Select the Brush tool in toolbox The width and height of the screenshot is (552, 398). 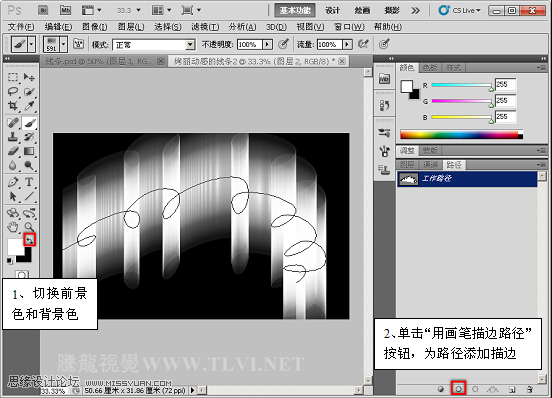coord(29,123)
